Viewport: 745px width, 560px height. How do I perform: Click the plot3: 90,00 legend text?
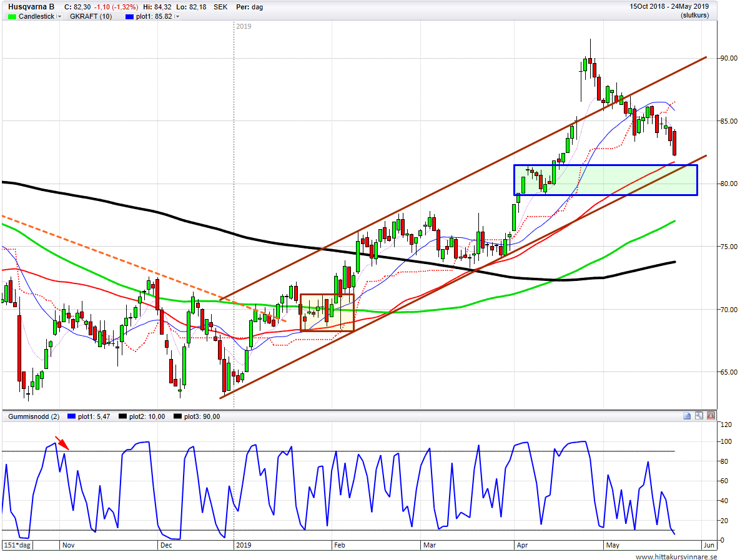click(x=202, y=416)
